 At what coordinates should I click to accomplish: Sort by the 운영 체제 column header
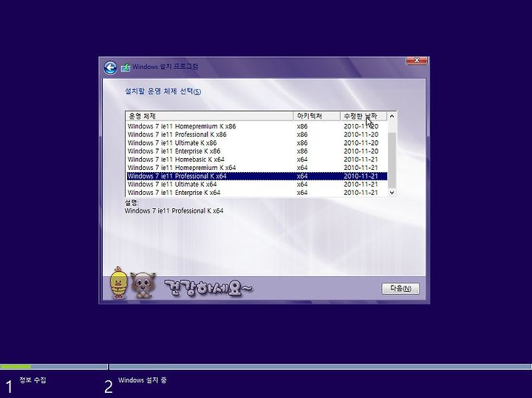point(209,116)
